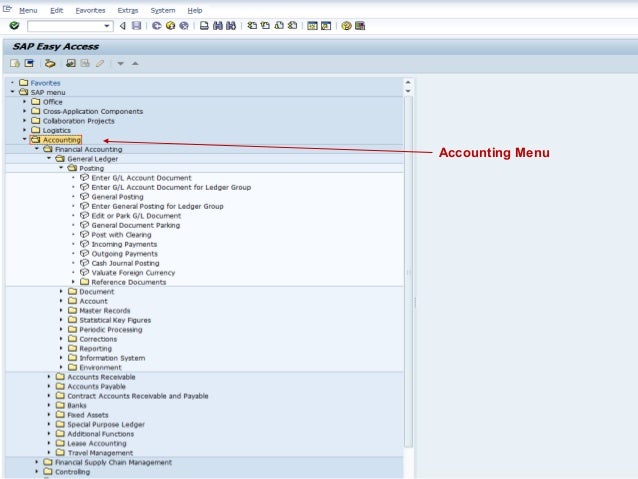Click the Next Page icon
The height and width of the screenshot is (479, 638).
(279, 26)
